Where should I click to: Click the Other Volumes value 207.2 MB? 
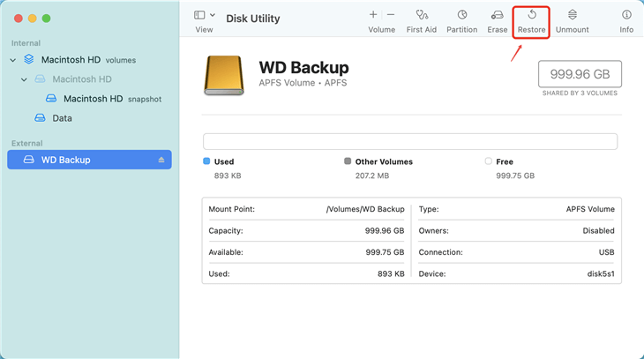(372, 176)
